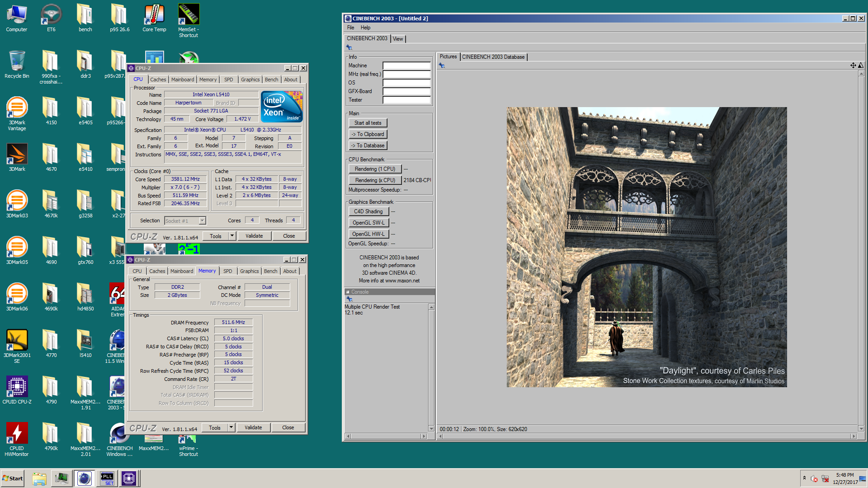
Task: Click the To Clipboard button
Action: pyautogui.click(x=368, y=134)
